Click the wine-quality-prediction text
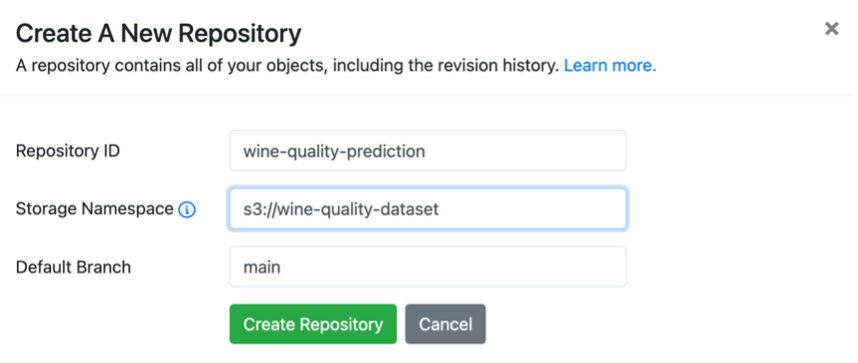This screenshot has height=363, width=858. 334,151
